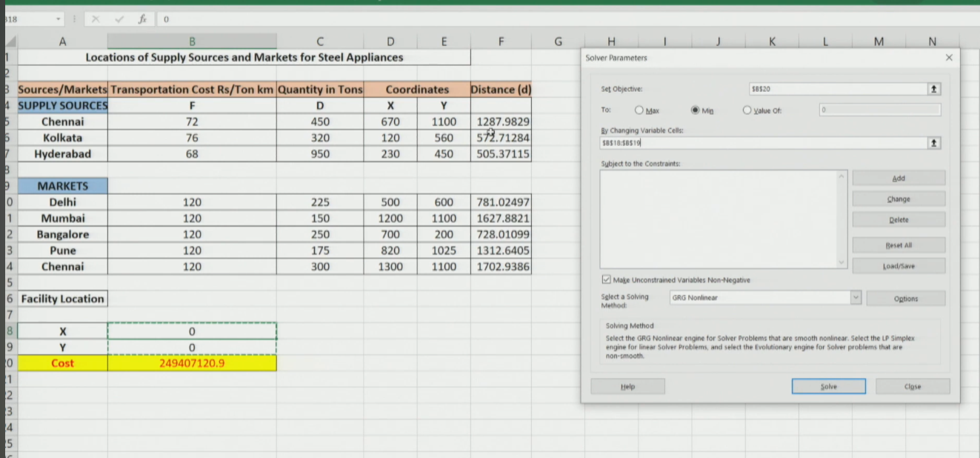Click the distance cell 1702.9386
Image resolution: width=980 pixels, height=458 pixels.
coord(501,266)
